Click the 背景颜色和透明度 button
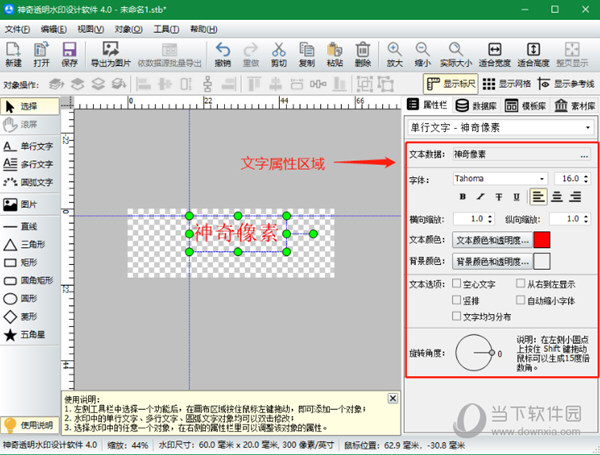 [492, 261]
